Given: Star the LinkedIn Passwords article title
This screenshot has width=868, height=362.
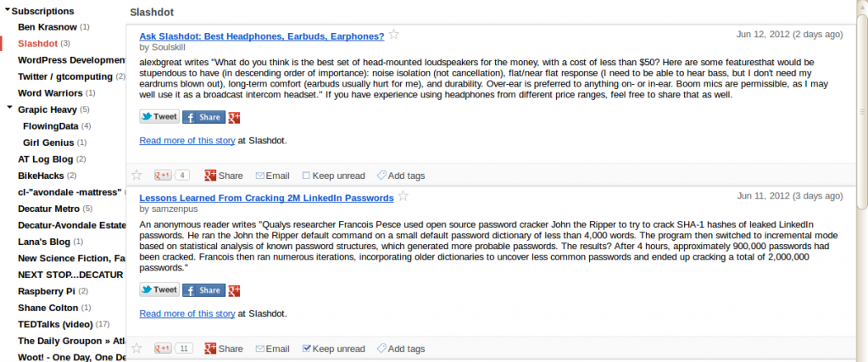Looking at the screenshot, I should point(403,196).
